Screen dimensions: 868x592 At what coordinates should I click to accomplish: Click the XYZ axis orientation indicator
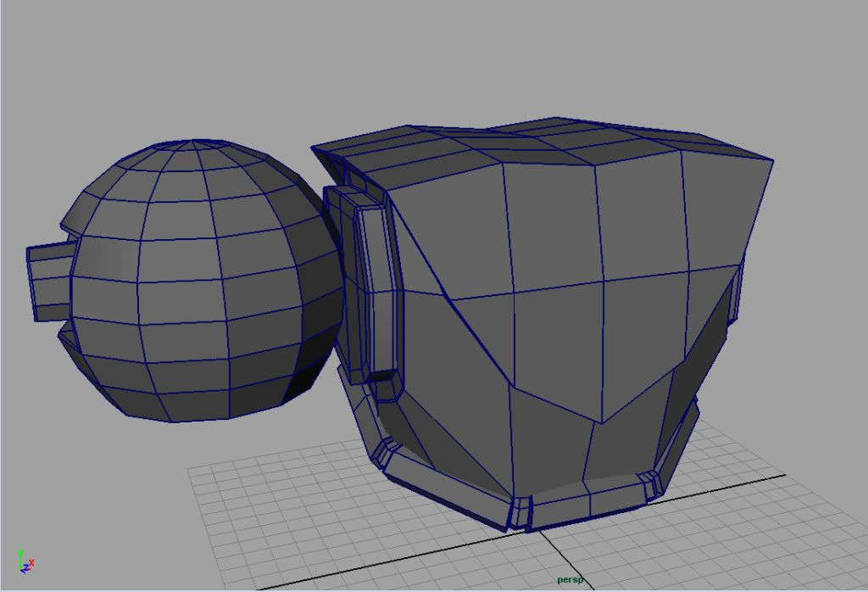[25, 561]
